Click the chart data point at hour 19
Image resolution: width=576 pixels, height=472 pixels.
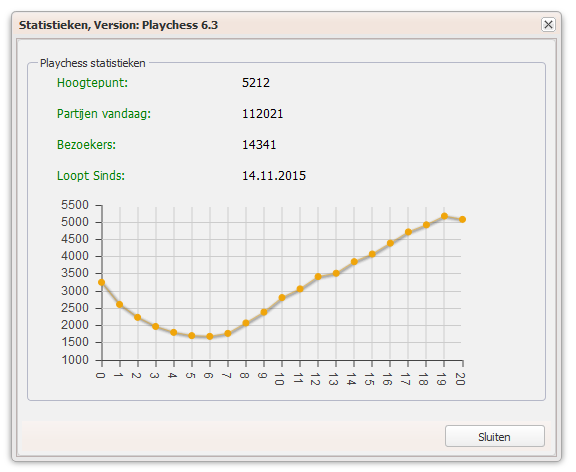444,216
